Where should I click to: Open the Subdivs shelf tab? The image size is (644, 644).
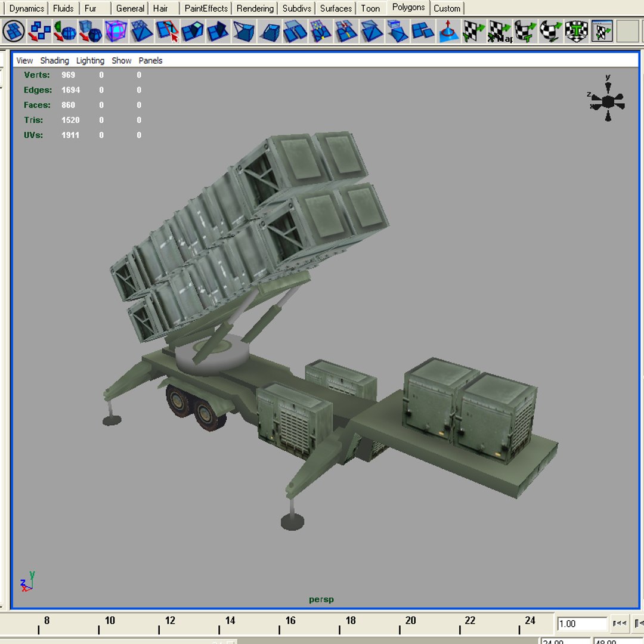tap(297, 8)
